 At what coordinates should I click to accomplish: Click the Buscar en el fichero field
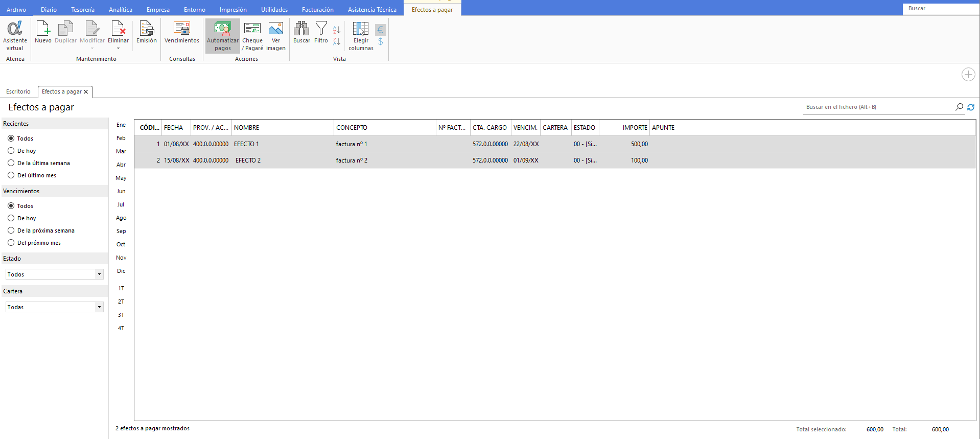coord(878,107)
